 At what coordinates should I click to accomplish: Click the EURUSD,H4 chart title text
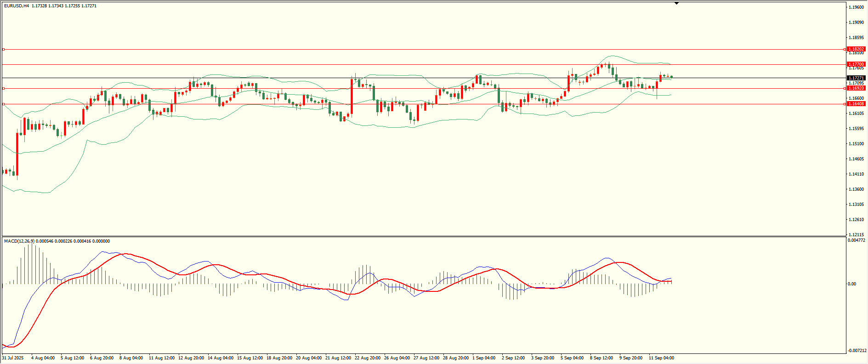17,6
